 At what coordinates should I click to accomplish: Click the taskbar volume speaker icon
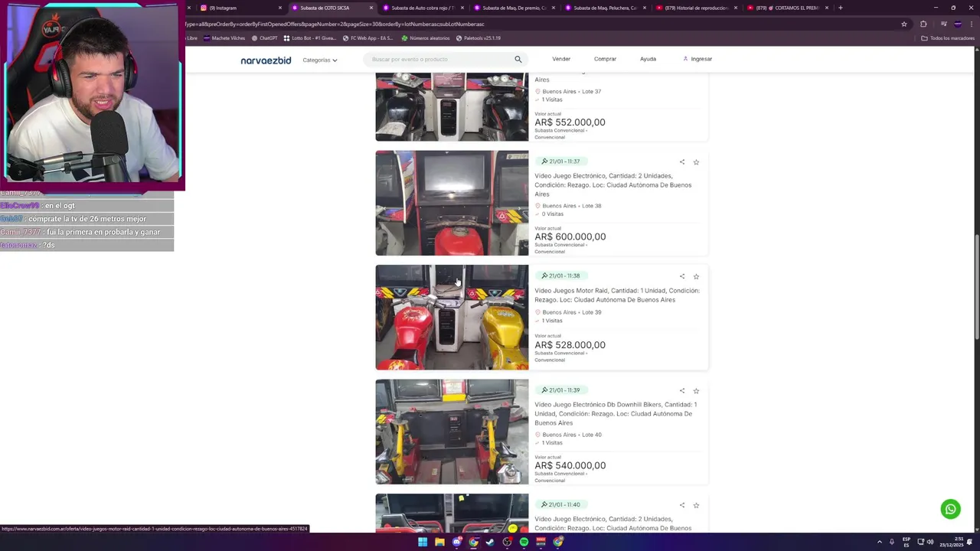pyautogui.click(x=930, y=542)
